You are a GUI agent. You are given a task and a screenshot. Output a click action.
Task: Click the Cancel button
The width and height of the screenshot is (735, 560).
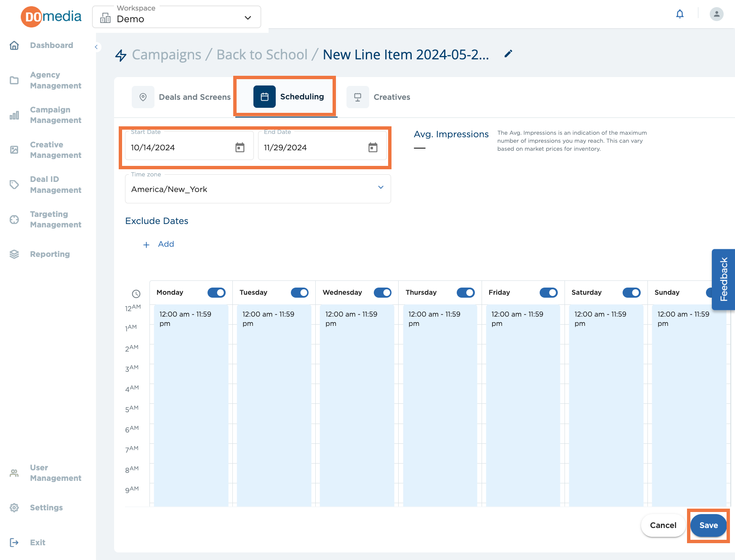pos(663,525)
